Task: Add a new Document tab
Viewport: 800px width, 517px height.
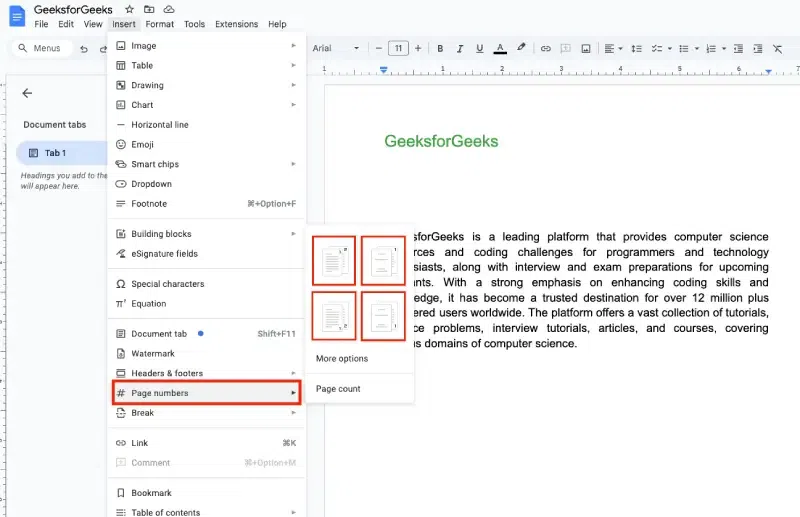Action: (x=206, y=334)
